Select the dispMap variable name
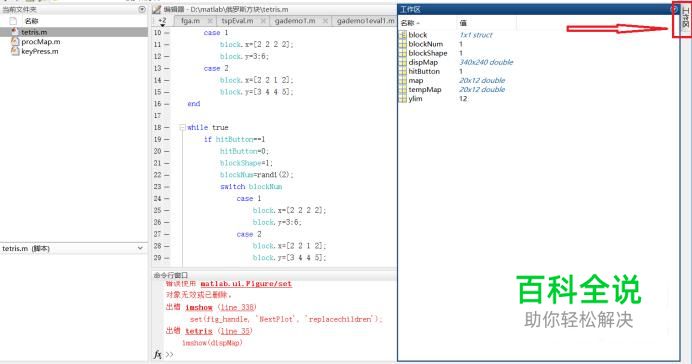The image size is (692, 364). (423, 62)
